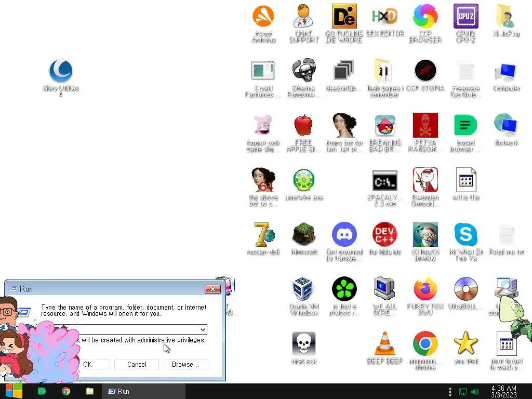The image size is (532, 399).
Task: Click the green browser taskbar icon
Action: (x=42, y=391)
